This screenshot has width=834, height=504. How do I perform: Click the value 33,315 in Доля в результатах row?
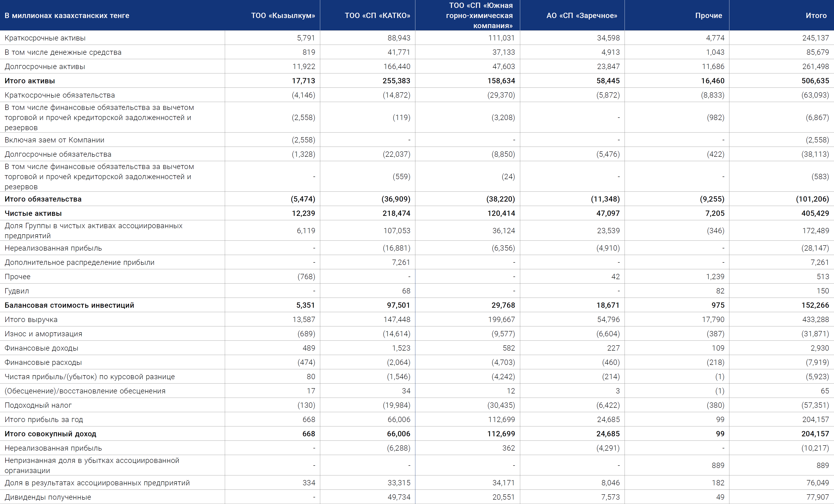pos(399,483)
